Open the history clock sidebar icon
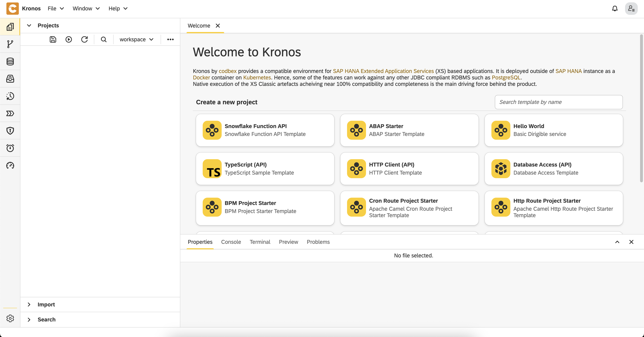Screen dimensions: 644x337 tap(10, 96)
